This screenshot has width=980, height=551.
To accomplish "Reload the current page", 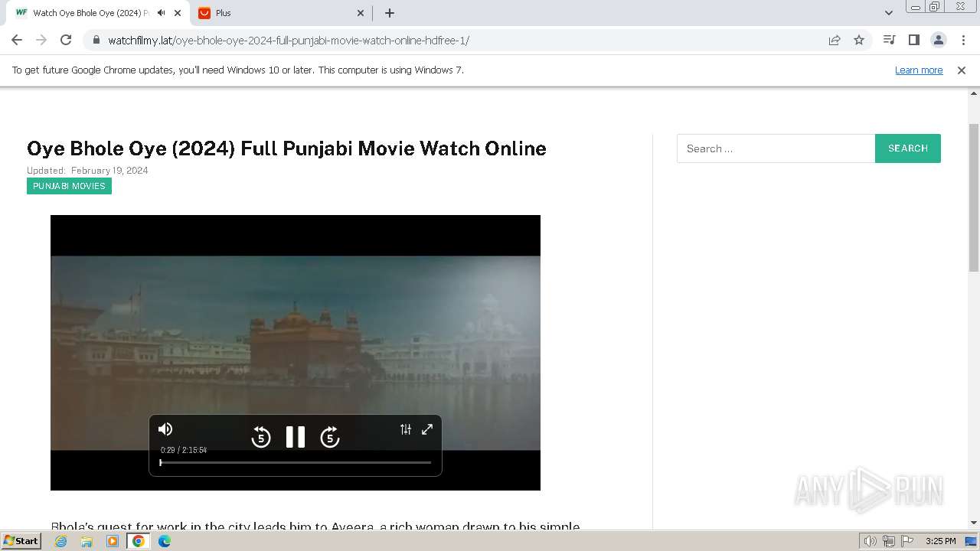I will point(66,40).
